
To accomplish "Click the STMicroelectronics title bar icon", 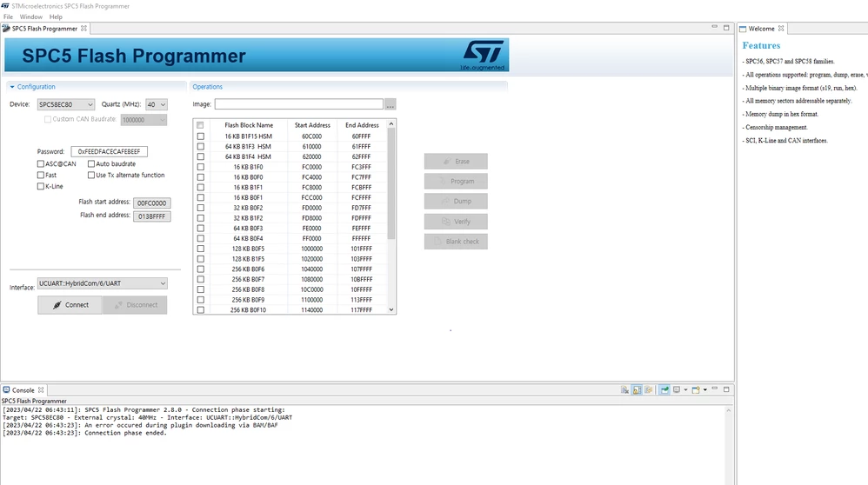I will click(x=5, y=5).
